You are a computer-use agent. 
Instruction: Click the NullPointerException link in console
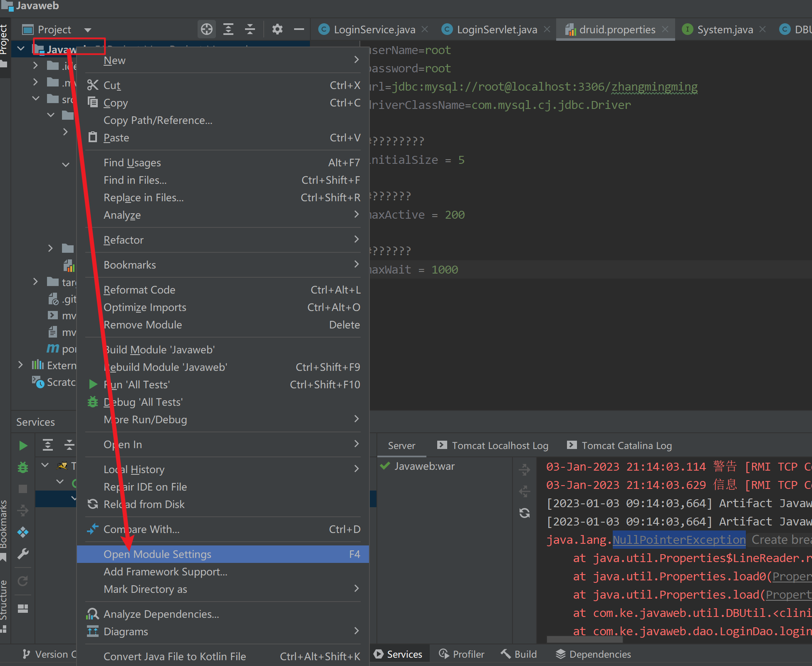click(678, 540)
